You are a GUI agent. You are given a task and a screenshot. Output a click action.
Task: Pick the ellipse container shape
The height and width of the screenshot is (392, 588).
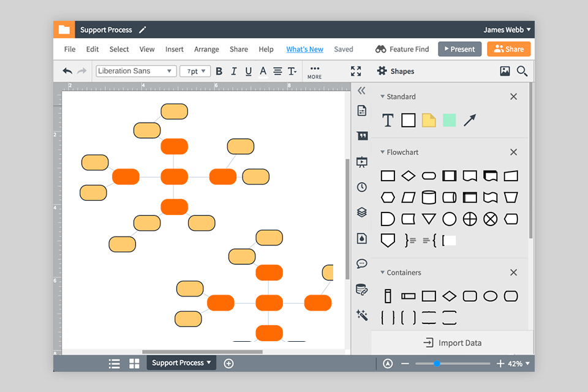coord(490,296)
